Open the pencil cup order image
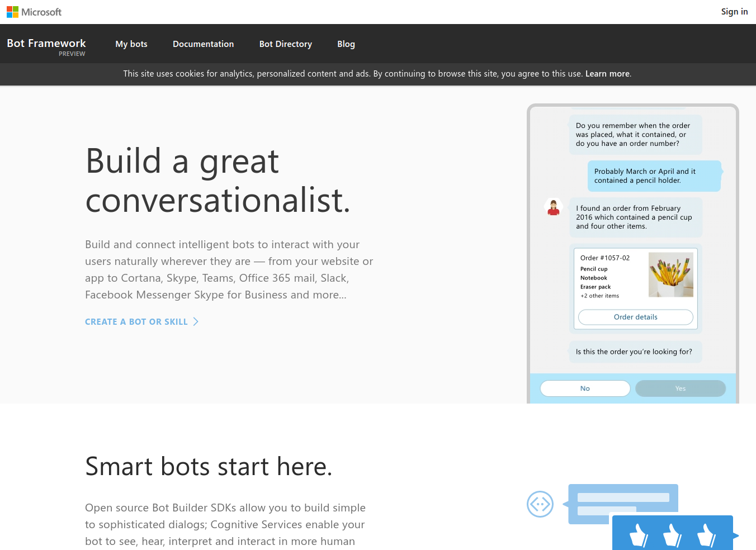 [670, 274]
